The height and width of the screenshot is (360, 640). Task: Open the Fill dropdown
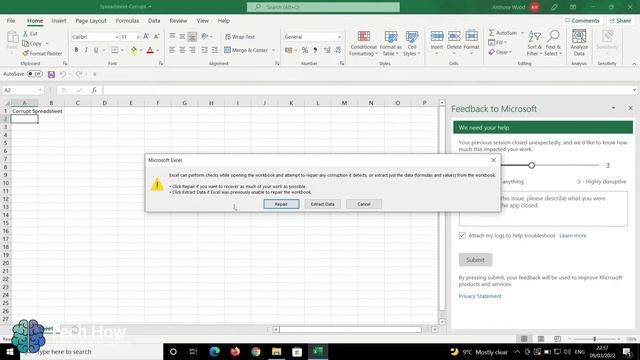(x=498, y=42)
